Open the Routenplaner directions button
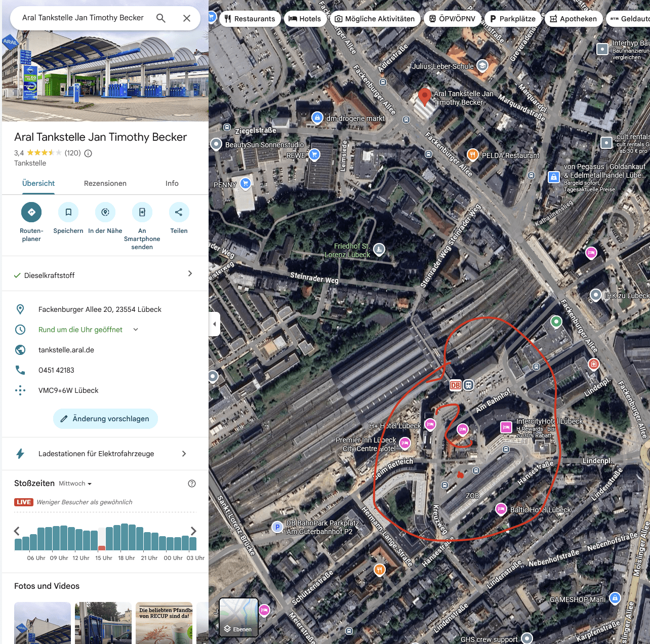This screenshot has width=650, height=644. tap(31, 212)
